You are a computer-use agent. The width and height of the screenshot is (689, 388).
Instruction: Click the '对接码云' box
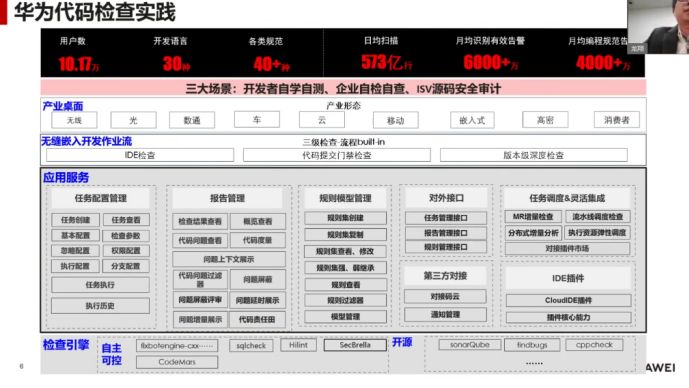[x=445, y=297]
